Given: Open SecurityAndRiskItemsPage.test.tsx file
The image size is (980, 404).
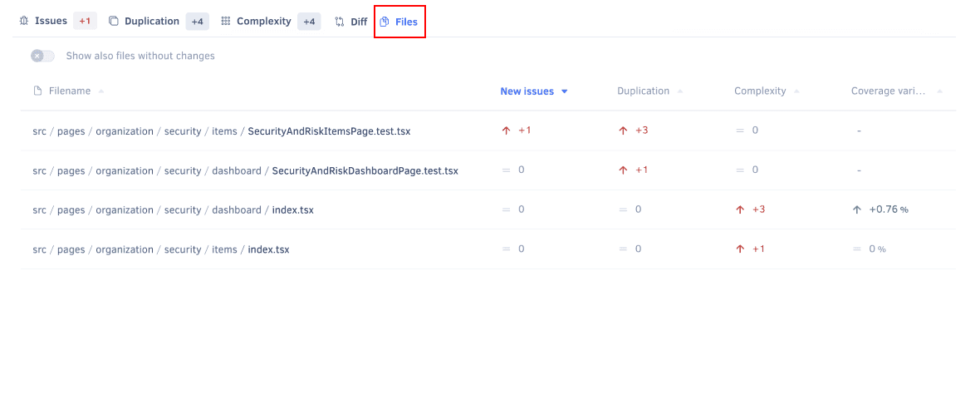Looking at the screenshot, I should coord(329,131).
